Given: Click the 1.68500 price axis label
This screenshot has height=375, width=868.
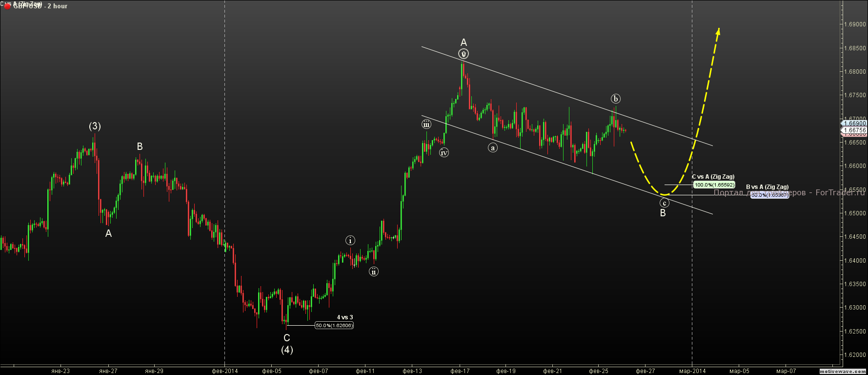Looking at the screenshot, I should pos(855,48).
